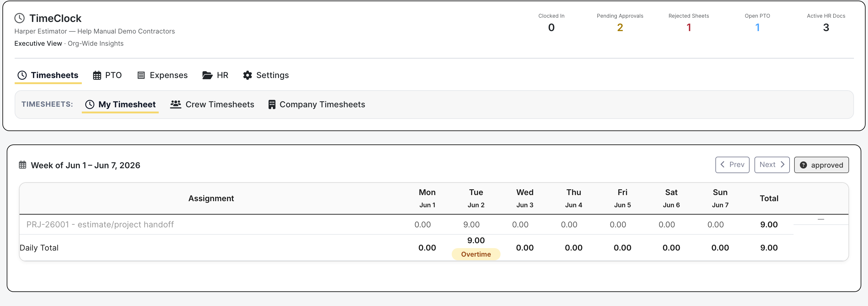Click the Assignment column header
868x306 pixels.
coord(211,198)
